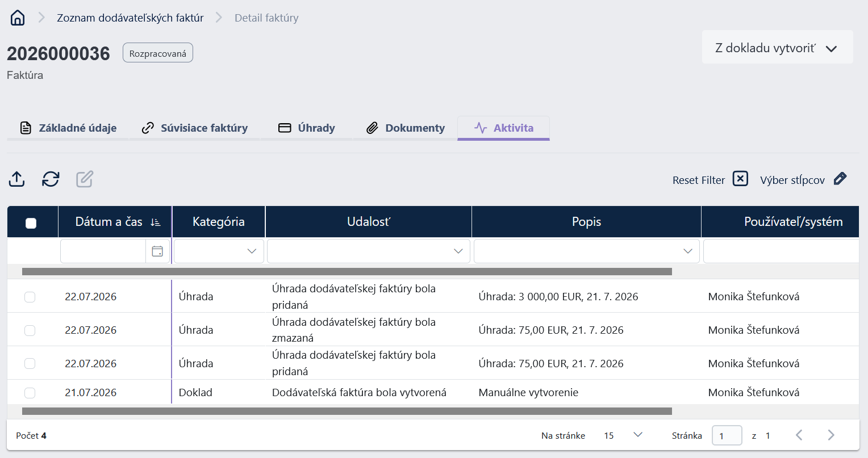Viewport: 868px width, 458px height.
Task: Open Zoznam dodávateľských faktúr breadcrumb
Action: click(130, 18)
